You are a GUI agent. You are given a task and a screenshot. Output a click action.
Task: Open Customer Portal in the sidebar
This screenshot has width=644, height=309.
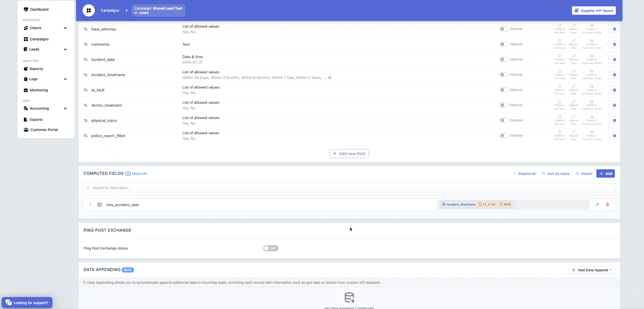[x=44, y=130]
